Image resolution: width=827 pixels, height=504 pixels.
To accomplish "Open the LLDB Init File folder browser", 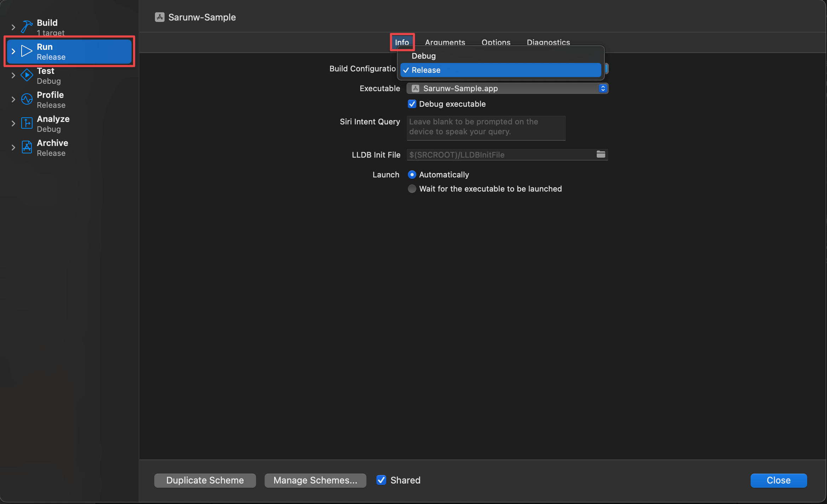I will [601, 154].
